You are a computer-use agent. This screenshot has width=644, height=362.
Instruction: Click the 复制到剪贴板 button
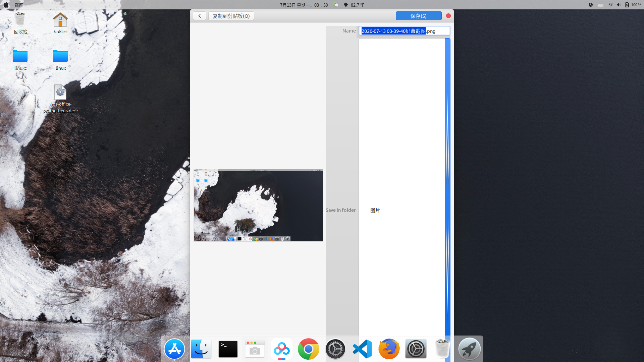[231, 16]
